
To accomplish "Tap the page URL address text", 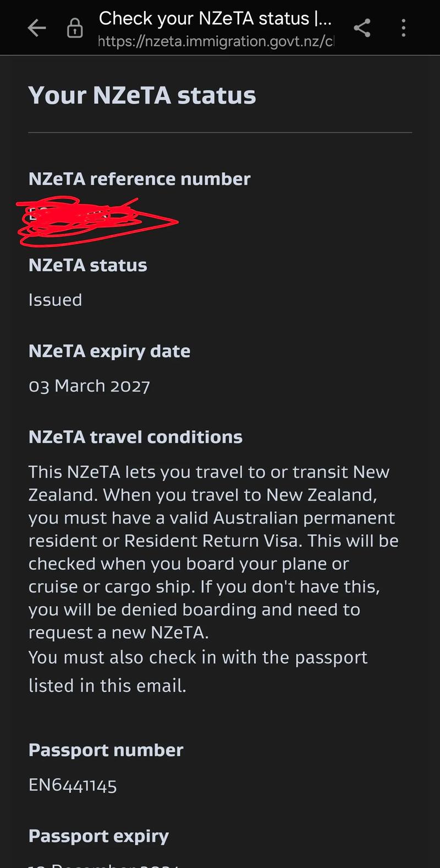I will click(x=215, y=41).
